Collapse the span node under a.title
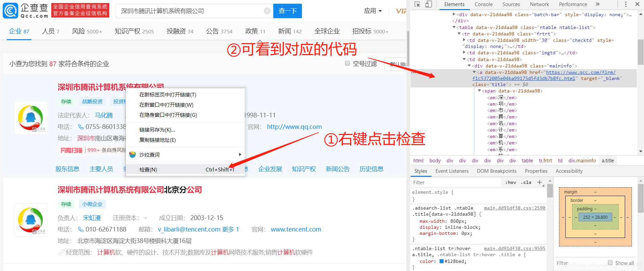The height and width of the screenshot is (271, 644). (479, 90)
